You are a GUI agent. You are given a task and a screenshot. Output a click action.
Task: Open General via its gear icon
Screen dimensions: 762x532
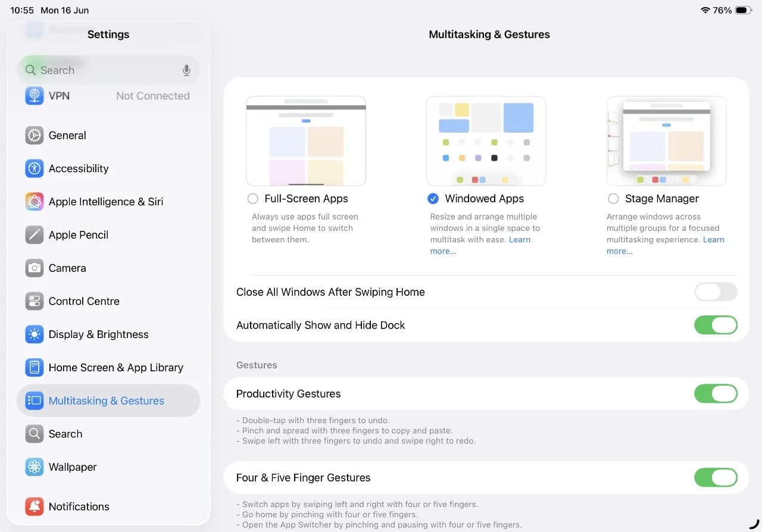(x=35, y=135)
